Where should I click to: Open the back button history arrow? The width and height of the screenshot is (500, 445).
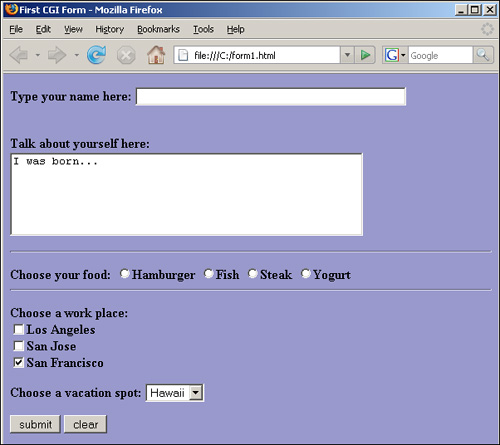38,55
